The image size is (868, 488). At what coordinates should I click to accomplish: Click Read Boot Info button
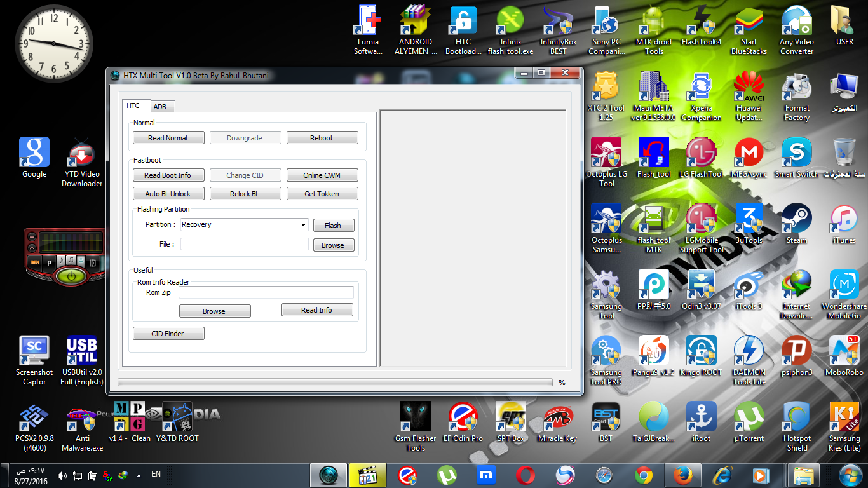coord(168,175)
